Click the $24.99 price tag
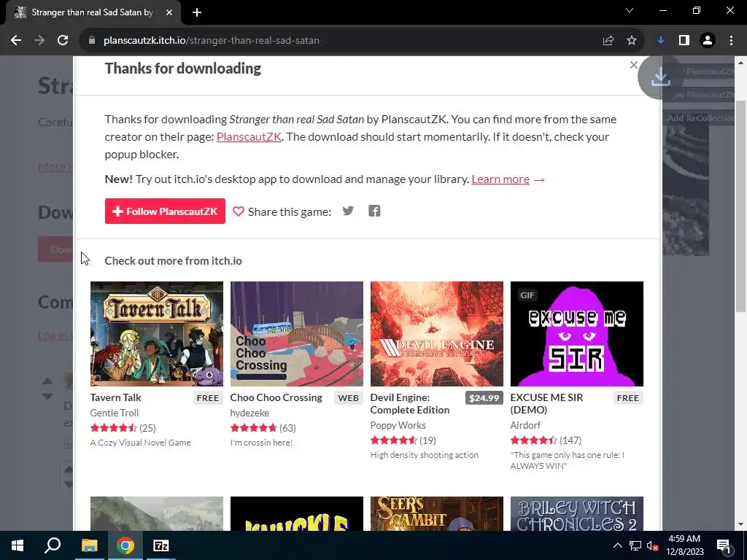 [x=484, y=397]
